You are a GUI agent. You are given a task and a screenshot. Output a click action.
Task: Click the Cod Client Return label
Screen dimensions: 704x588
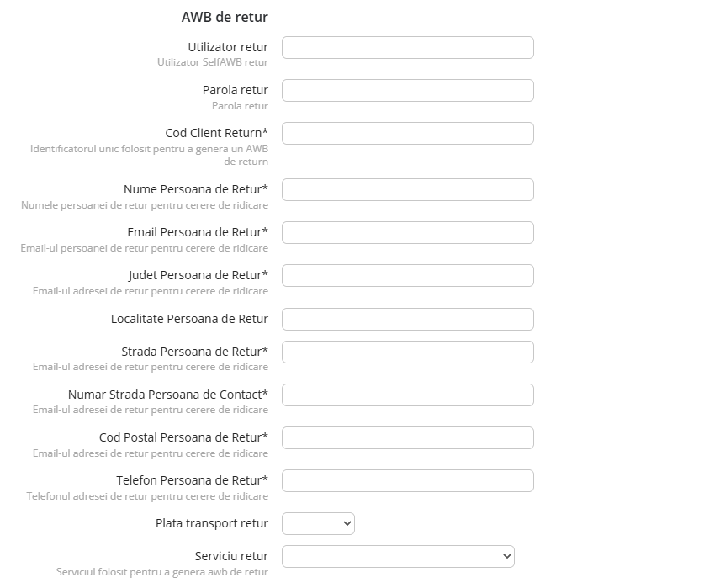(216, 133)
